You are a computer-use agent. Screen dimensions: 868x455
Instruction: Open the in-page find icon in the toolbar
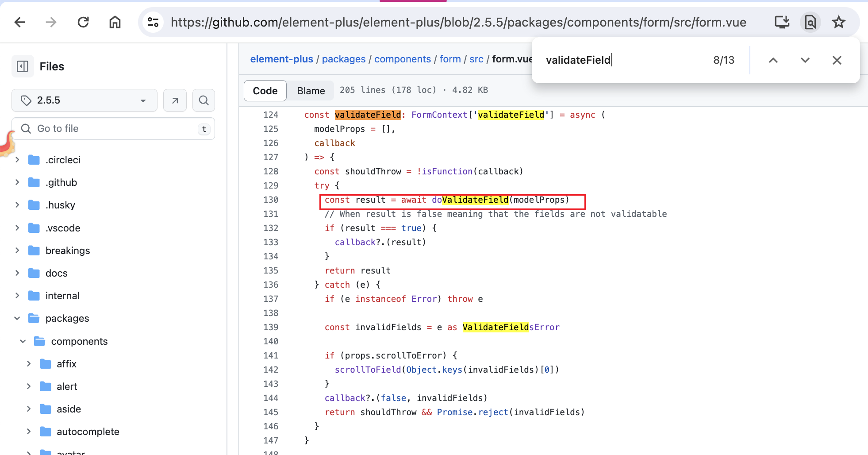click(x=810, y=22)
